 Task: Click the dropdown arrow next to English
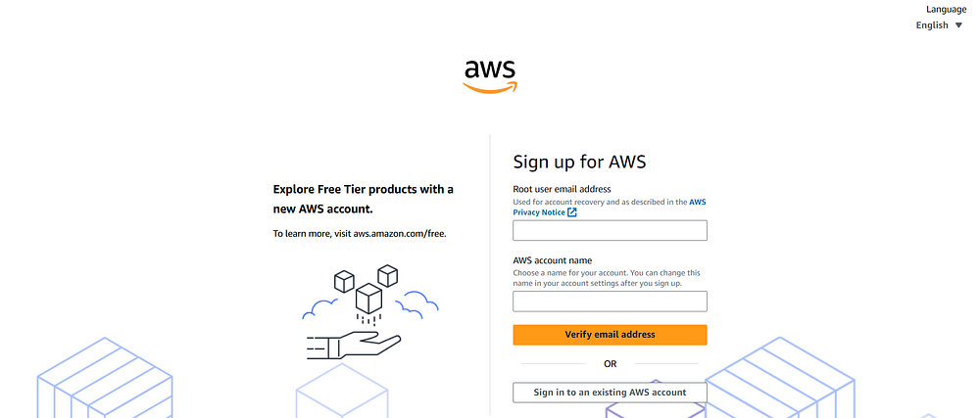pyautogui.click(x=959, y=25)
